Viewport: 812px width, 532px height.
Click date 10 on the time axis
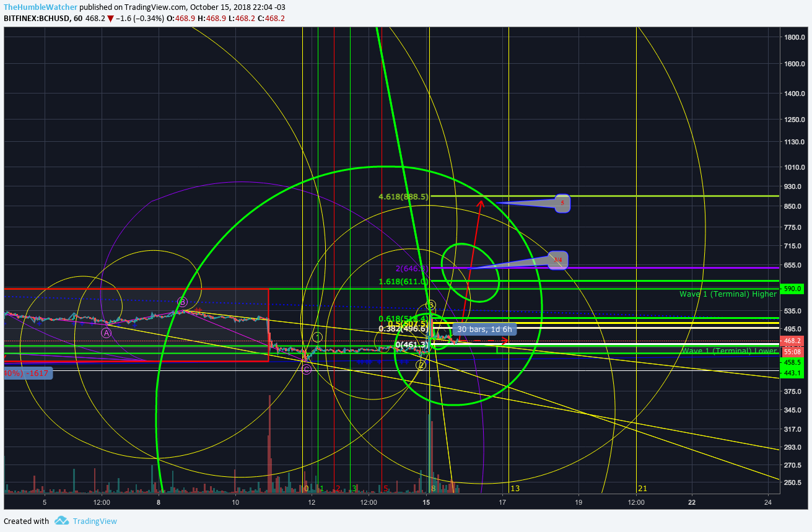235,502
